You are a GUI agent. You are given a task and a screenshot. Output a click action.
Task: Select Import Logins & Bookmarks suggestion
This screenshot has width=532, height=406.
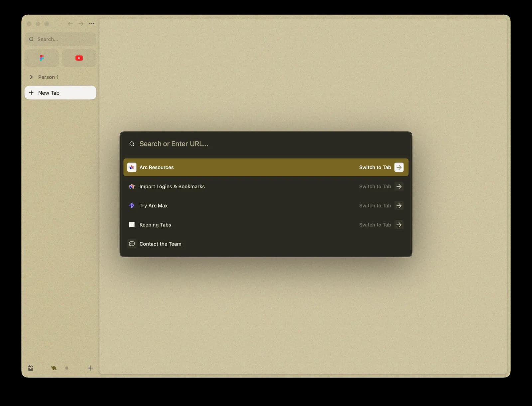pyautogui.click(x=266, y=186)
